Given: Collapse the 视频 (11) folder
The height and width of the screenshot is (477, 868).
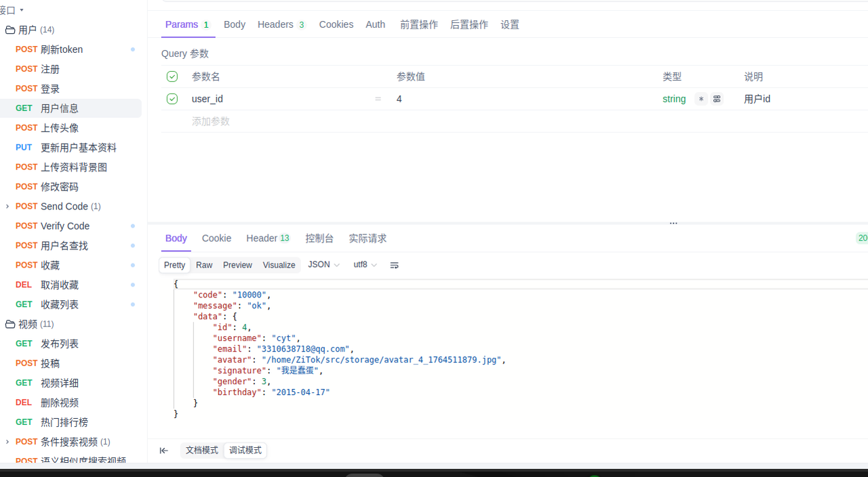Looking at the screenshot, I should [36, 324].
